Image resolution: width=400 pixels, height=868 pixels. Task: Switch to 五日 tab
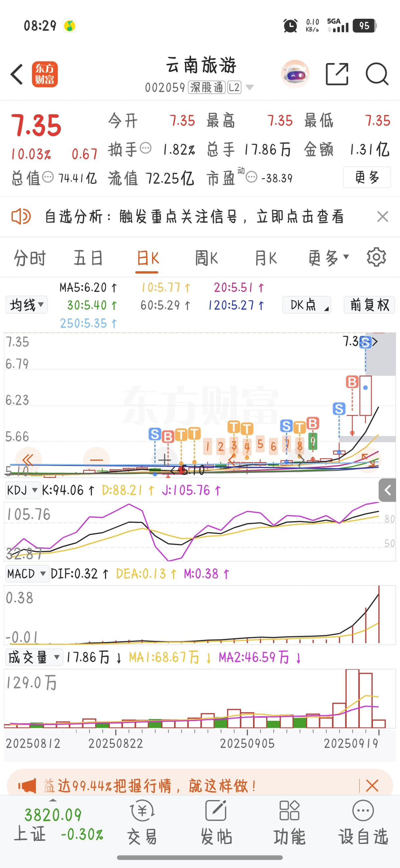(88, 258)
